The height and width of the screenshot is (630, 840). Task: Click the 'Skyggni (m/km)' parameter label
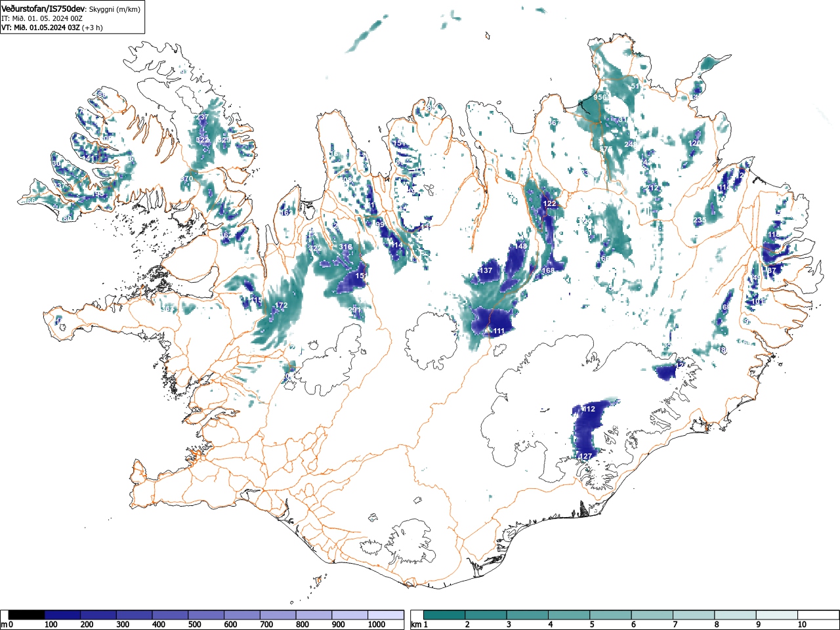pos(114,9)
